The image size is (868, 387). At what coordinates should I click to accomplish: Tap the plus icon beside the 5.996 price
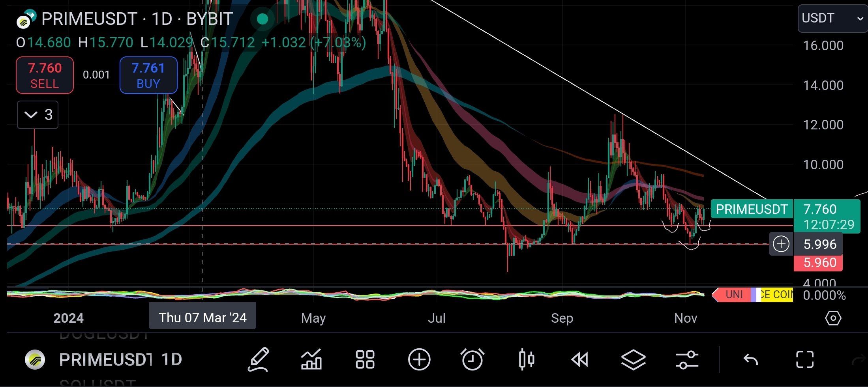coord(781,244)
